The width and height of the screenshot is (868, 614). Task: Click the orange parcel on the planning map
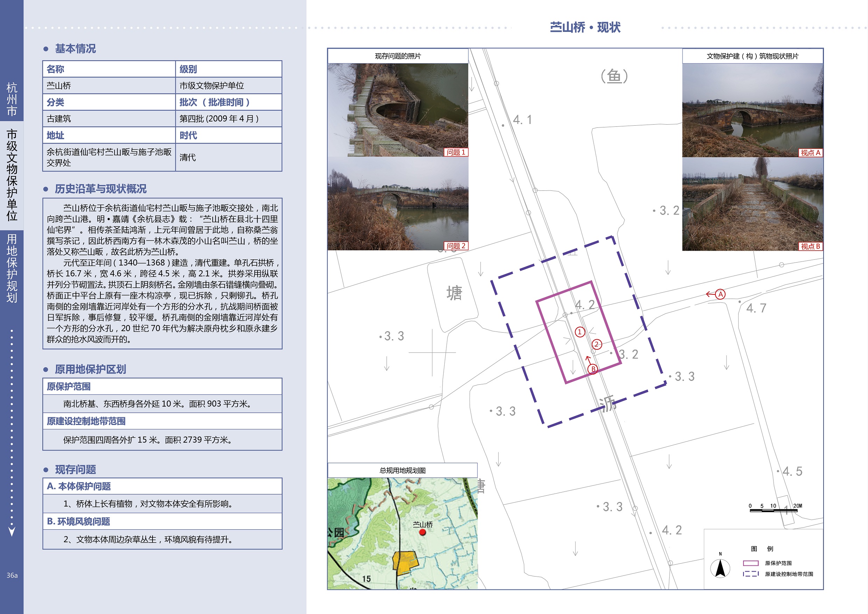point(406,563)
